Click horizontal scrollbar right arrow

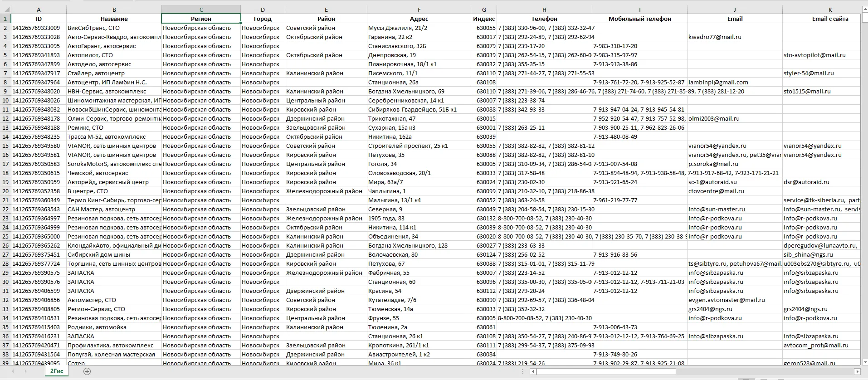click(857, 372)
